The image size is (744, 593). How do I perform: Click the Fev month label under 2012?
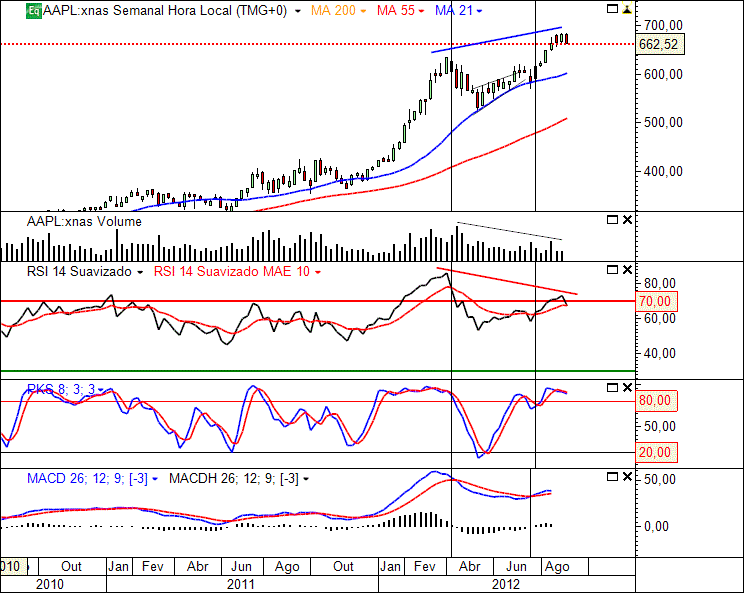[424, 566]
